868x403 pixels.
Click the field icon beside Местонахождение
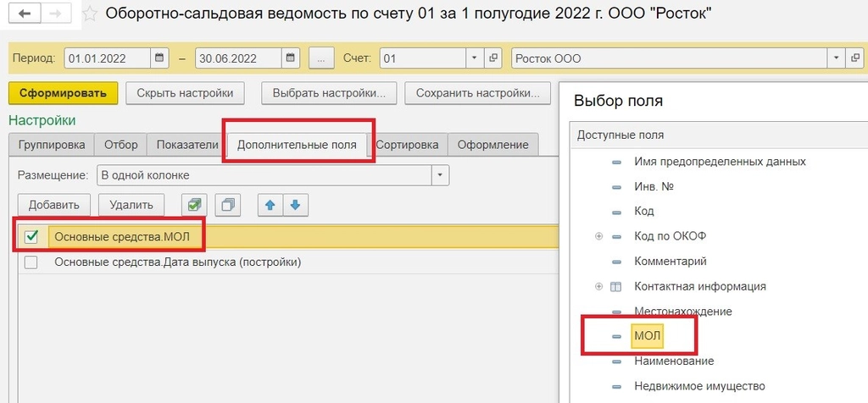click(616, 312)
